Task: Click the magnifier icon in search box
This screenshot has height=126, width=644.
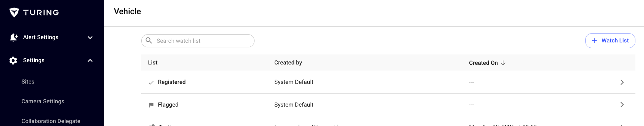Action: click(149, 40)
